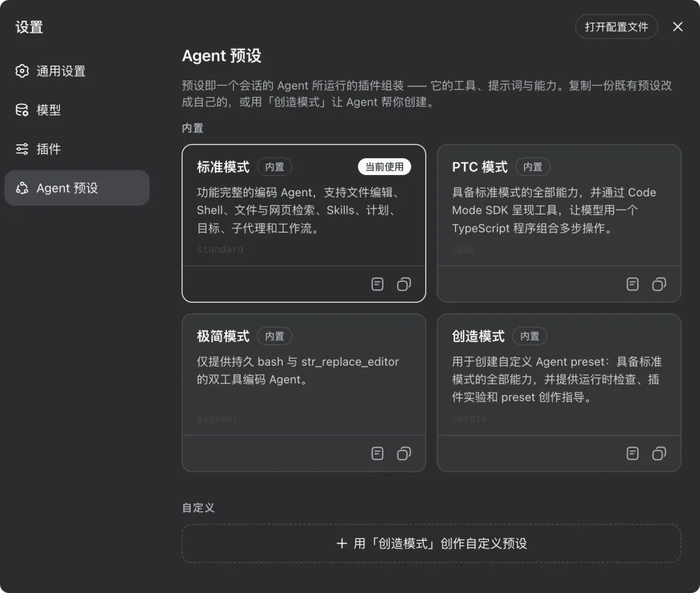Go to 插件 settings
Viewport: 700px width, 593px height.
coord(76,148)
